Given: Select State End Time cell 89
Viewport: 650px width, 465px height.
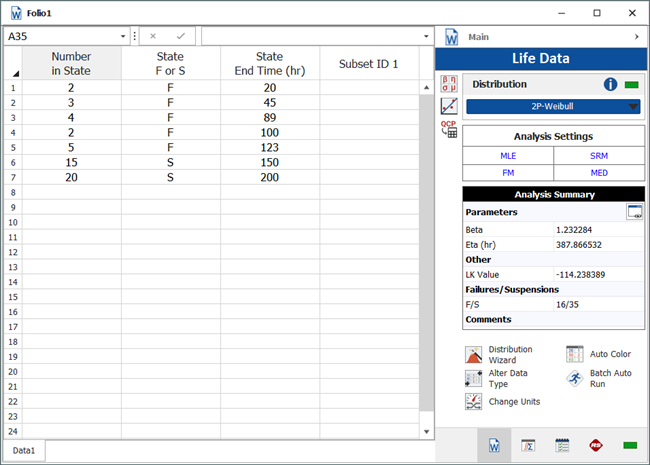Looking at the screenshot, I should point(269,118).
